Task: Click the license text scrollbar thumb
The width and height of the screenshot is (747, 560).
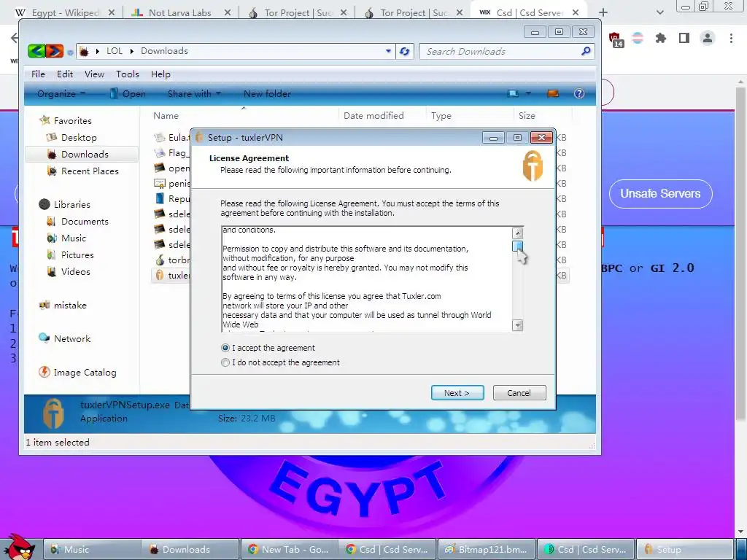Action: coord(517,246)
